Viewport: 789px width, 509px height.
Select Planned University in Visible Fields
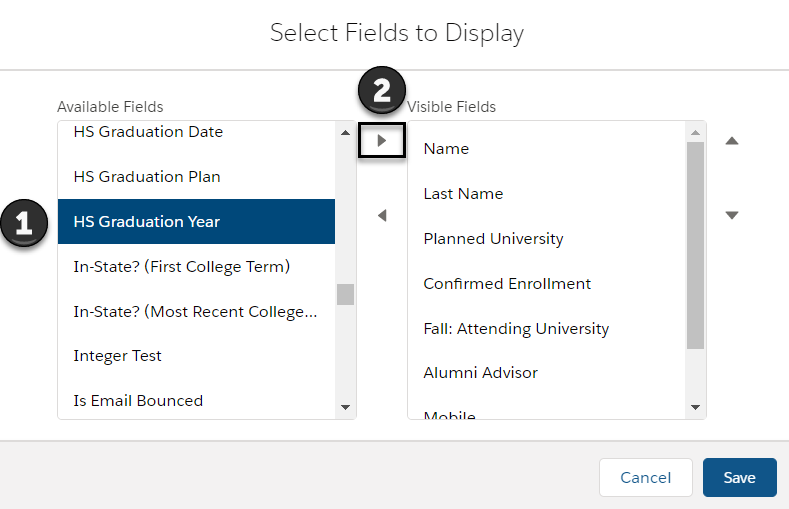[x=546, y=238]
